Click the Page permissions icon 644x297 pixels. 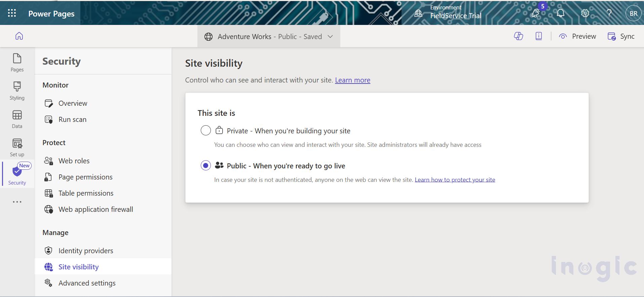point(48,177)
